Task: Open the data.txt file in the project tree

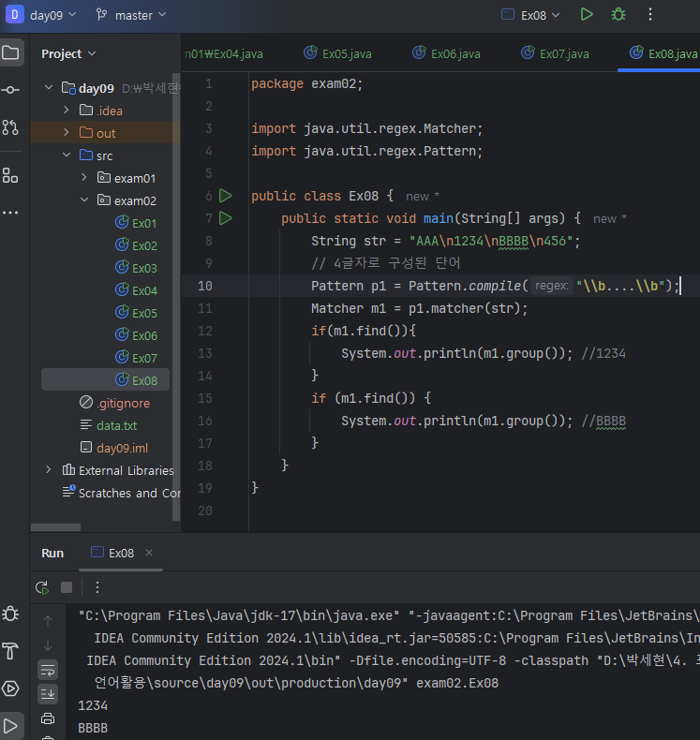Action: [116, 425]
